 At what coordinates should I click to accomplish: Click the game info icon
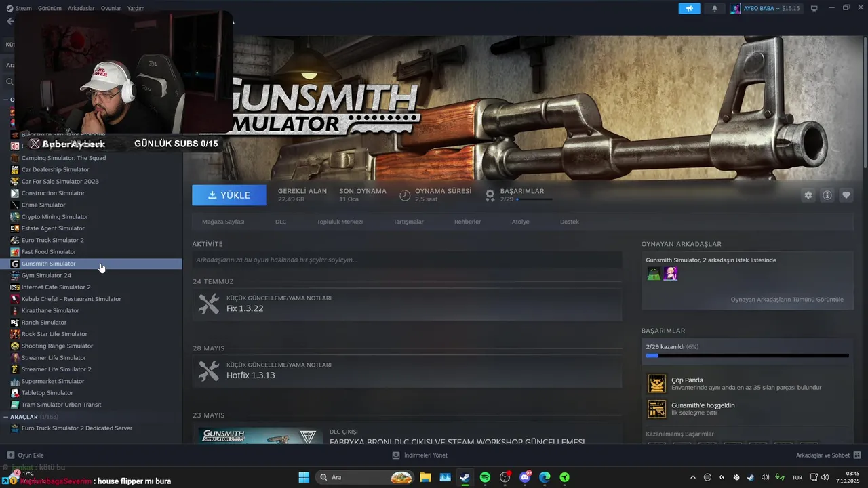[827, 195]
